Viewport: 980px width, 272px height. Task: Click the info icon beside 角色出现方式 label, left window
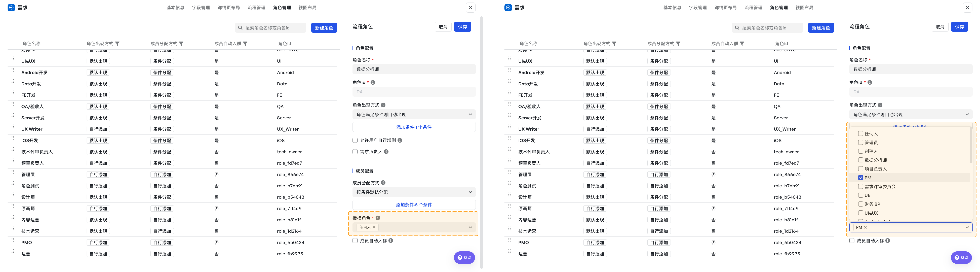[383, 105]
